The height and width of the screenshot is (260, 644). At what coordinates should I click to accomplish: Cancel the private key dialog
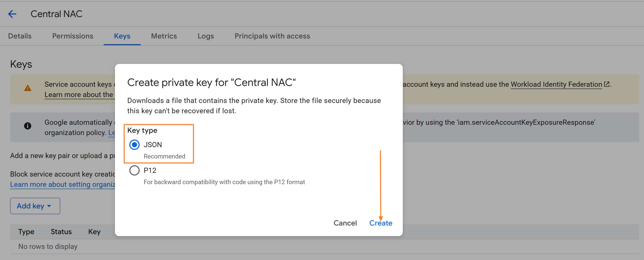pyautogui.click(x=345, y=223)
